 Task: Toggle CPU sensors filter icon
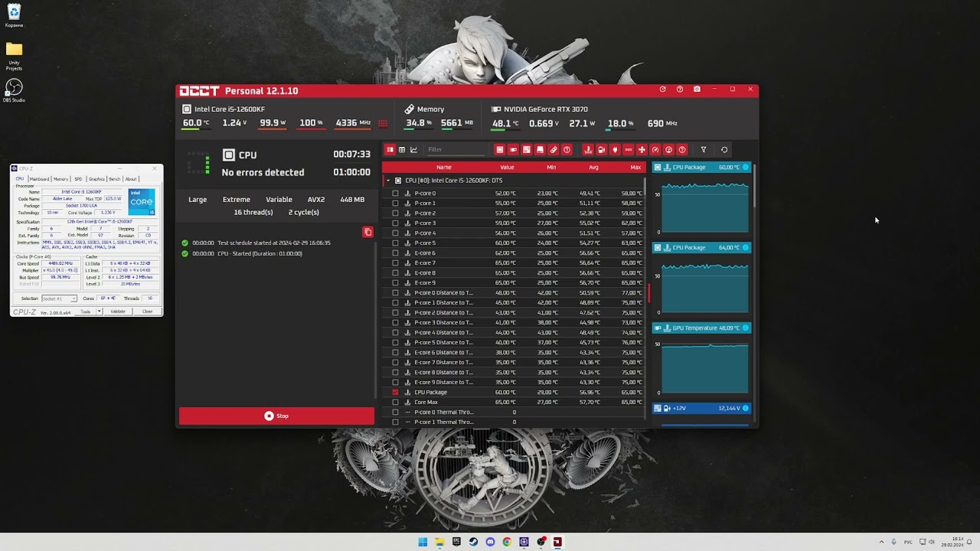[x=500, y=150]
